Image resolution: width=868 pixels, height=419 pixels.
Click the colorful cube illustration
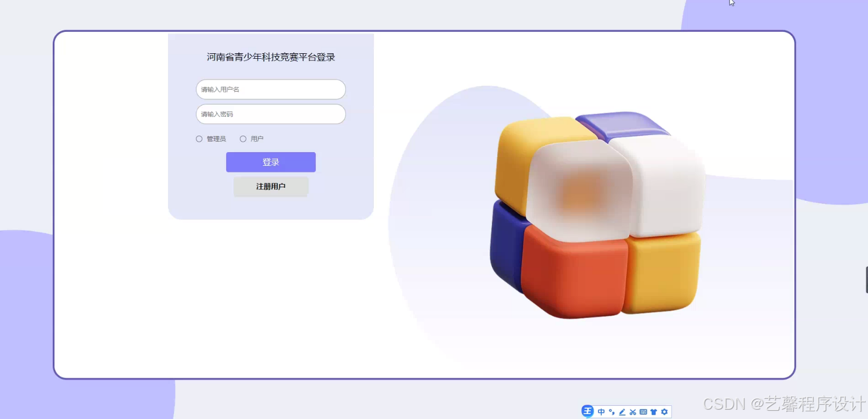click(597, 215)
